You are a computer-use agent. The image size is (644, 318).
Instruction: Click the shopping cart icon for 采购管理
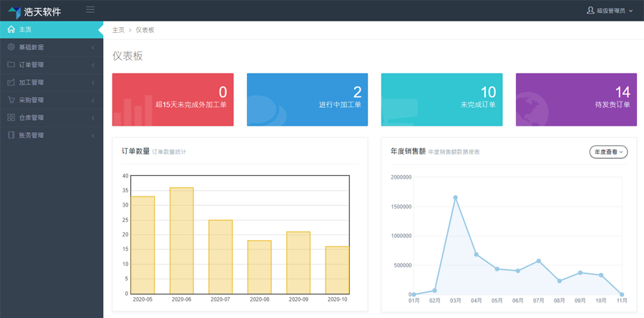[x=11, y=100]
